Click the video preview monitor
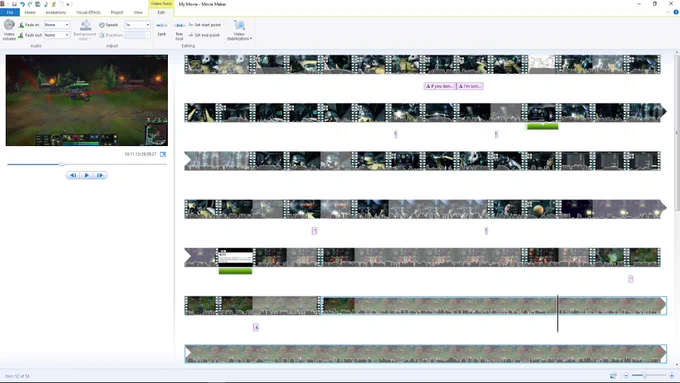680x383 pixels. click(87, 100)
